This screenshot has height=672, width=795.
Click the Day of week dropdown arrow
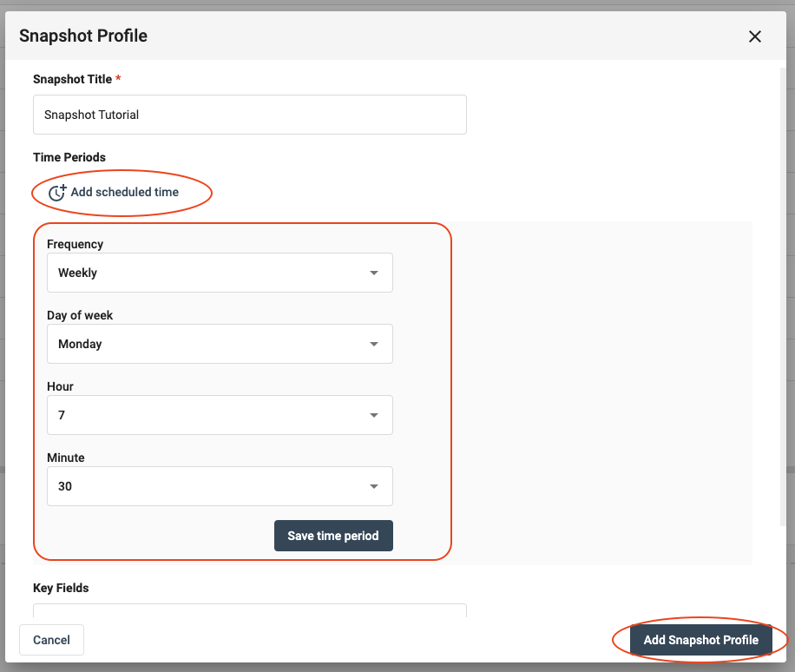374,344
